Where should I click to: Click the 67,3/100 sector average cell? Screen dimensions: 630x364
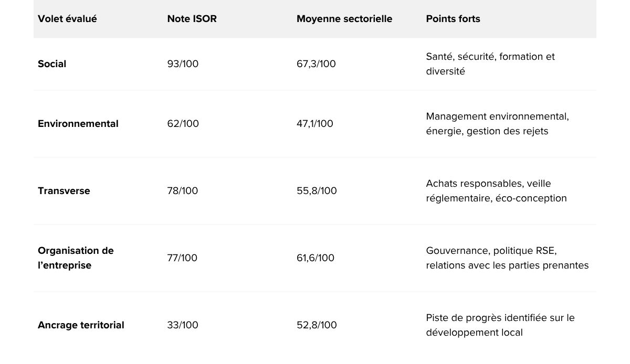316,64
